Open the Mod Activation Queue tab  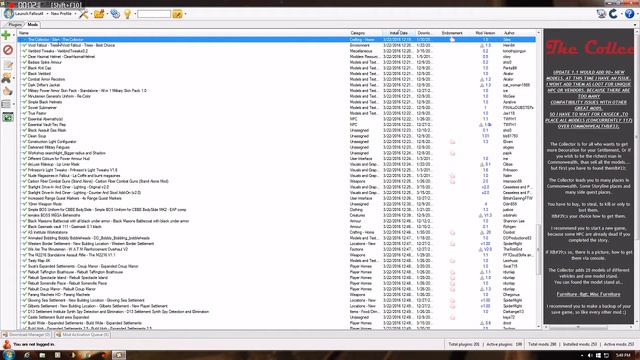[82, 335]
